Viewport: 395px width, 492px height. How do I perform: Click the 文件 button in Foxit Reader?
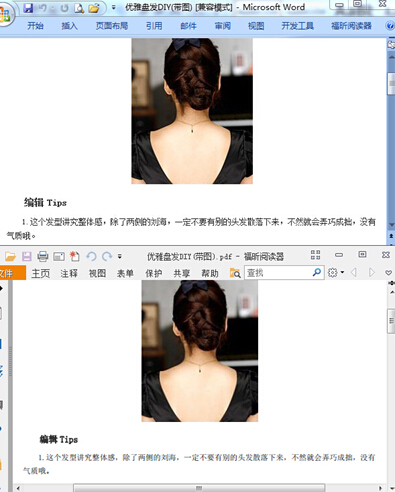point(10,273)
